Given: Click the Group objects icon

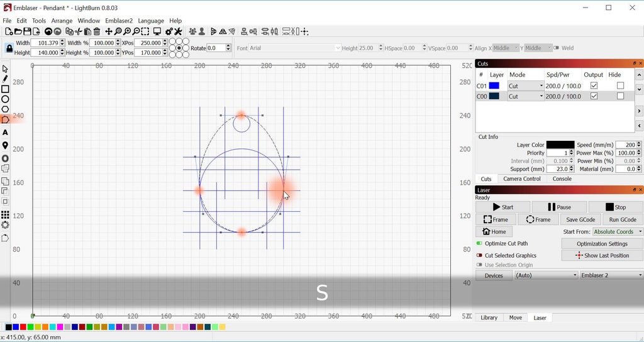Looking at the screenshot, I should tap(192, 31).
